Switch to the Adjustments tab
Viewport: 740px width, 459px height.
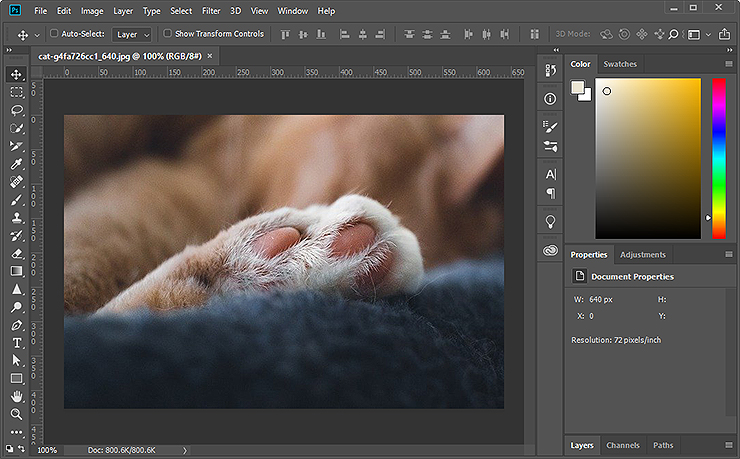click(643, 255)
